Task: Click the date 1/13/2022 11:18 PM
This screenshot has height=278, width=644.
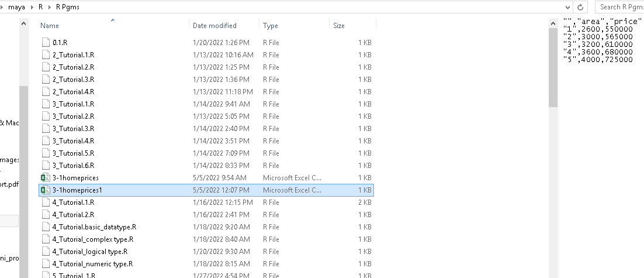Action: tap(223, 92)
